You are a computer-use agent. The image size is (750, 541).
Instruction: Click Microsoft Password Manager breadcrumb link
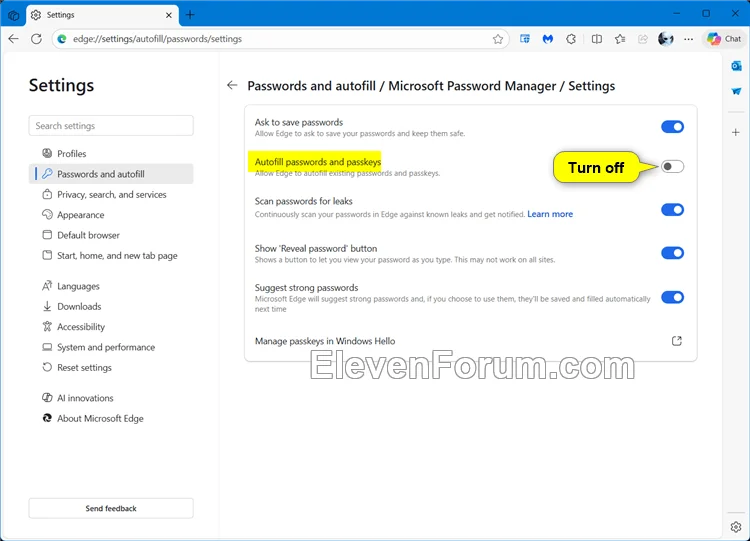[472, 86]
